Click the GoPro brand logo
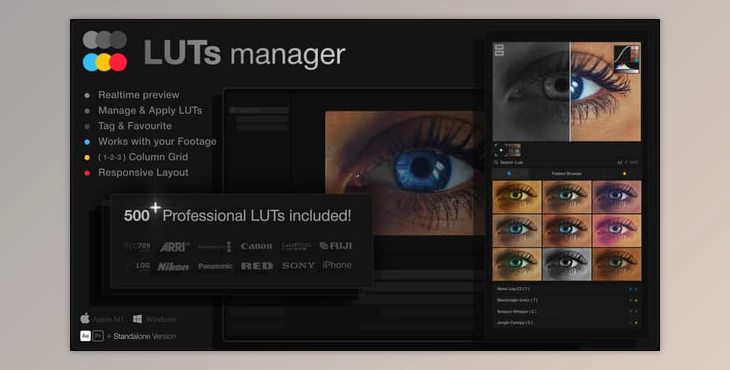Viewport: 730px width, 370px height. [296, 246]
